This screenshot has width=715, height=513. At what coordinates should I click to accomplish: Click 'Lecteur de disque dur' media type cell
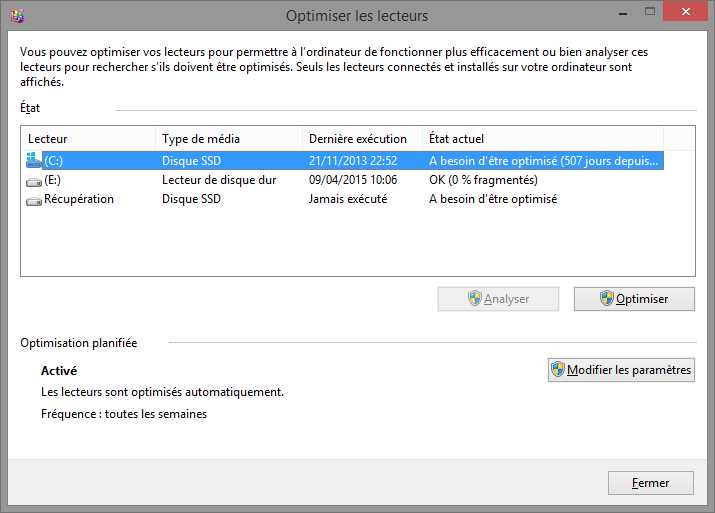[x=219, y=180]
